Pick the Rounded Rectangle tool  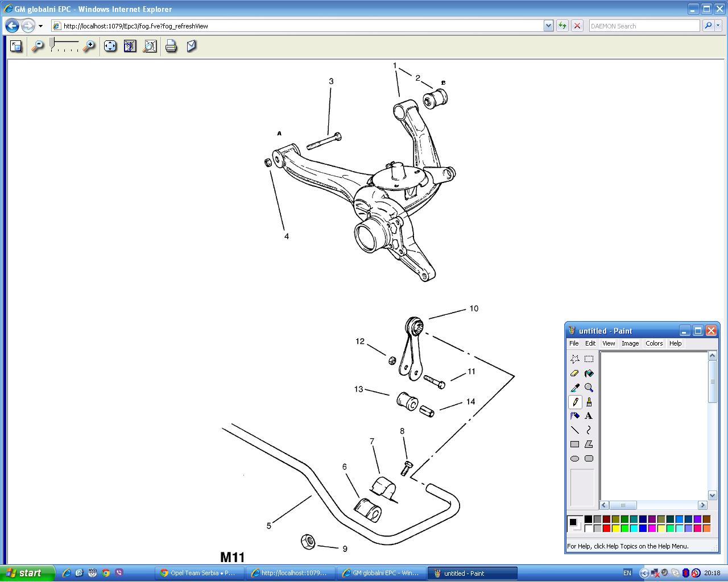click(x=589, y=459)
